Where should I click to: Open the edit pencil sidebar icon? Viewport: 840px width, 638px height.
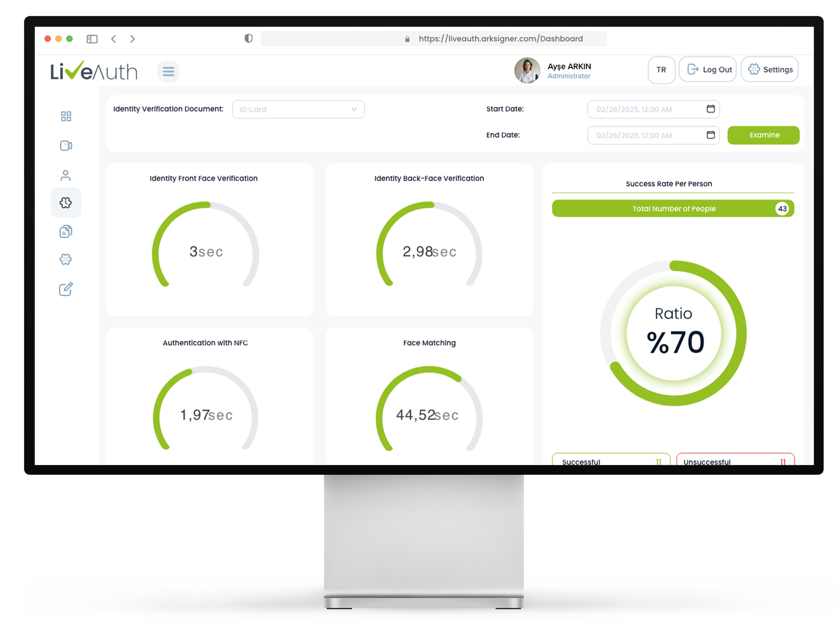tap(66, 289)
